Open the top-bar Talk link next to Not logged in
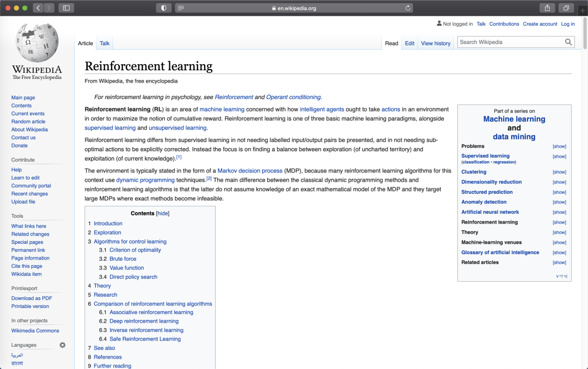The height and width of the screenshot is (369, 588). pos(481,23)
